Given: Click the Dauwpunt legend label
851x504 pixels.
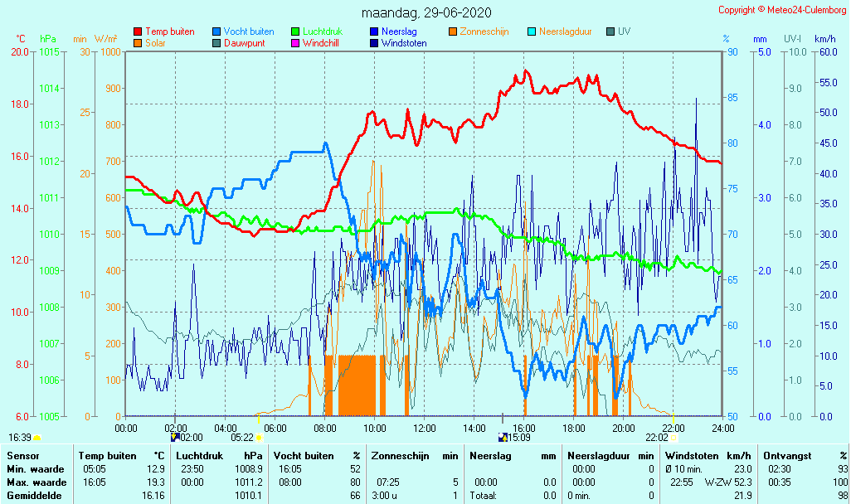Looking at the screenshot, I should point(245,43).
